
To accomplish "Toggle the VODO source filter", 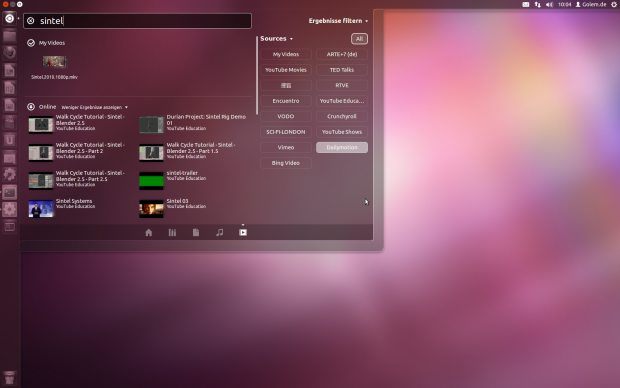I will 285,116.
